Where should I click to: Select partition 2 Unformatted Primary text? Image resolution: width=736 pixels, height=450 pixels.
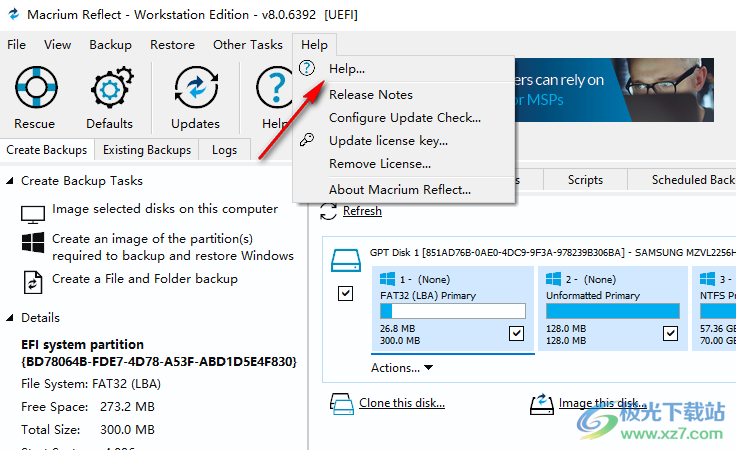click(x=593, y=295)
